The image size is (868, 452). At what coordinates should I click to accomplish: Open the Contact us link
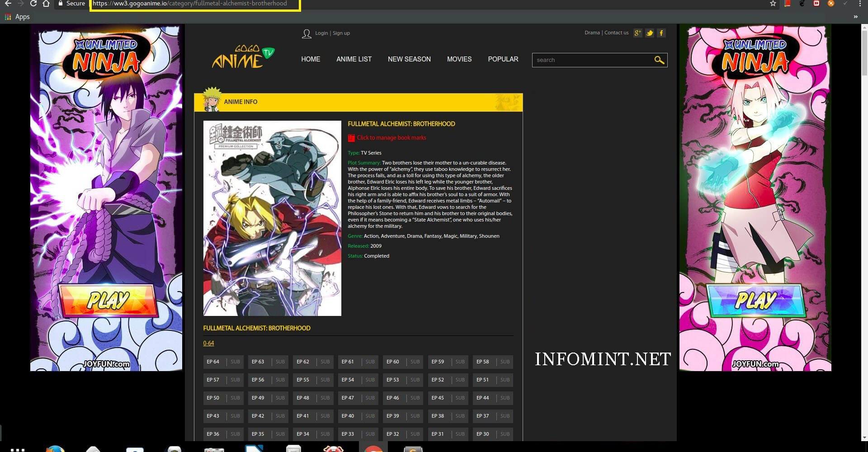(617, 33)
